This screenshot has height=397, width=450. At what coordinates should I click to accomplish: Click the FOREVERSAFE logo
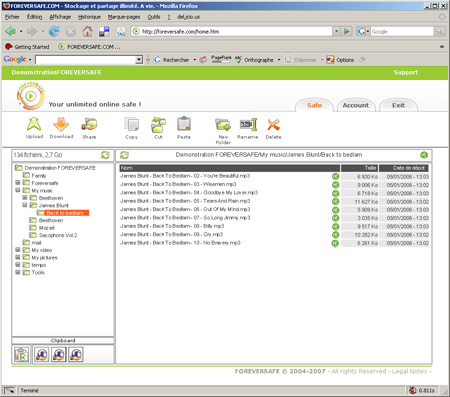coord(31,96)
